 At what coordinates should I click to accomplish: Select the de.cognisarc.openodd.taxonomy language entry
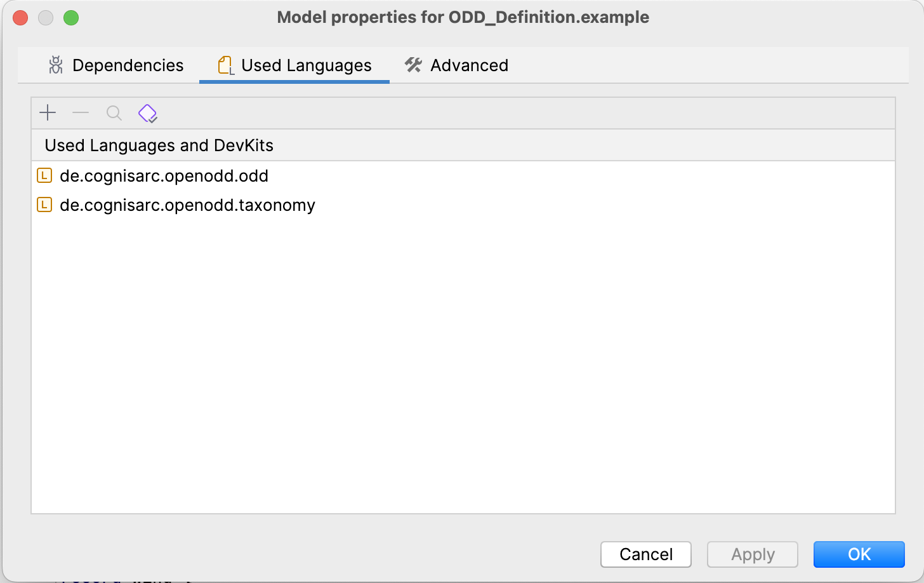click(187, 205)
